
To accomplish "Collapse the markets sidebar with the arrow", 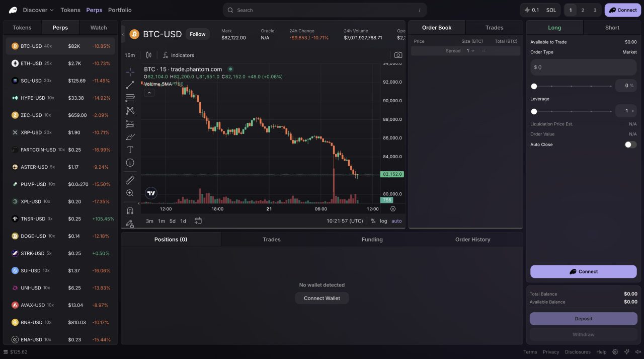I will point(123,34).
